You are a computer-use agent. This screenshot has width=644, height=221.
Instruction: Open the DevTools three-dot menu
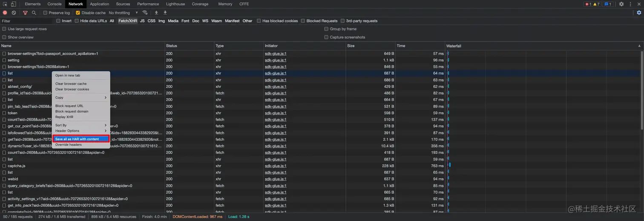click(x=630, y=4)
